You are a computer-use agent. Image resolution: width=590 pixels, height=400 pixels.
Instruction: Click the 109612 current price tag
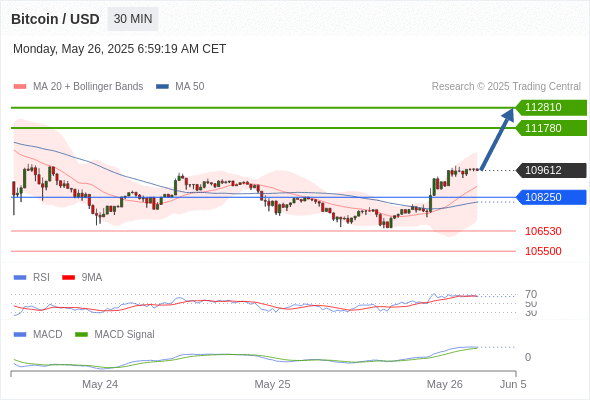pyautogui.click(x=551, y=170)
